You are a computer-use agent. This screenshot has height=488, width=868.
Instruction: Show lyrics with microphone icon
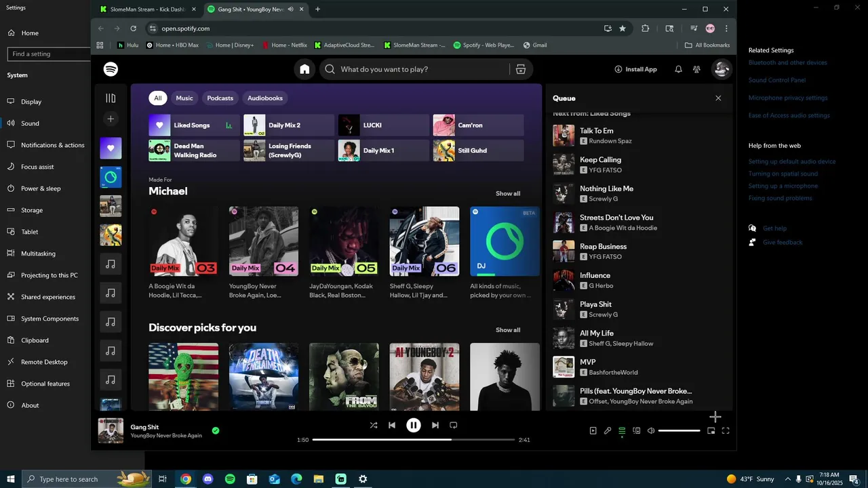pos(608,430)
